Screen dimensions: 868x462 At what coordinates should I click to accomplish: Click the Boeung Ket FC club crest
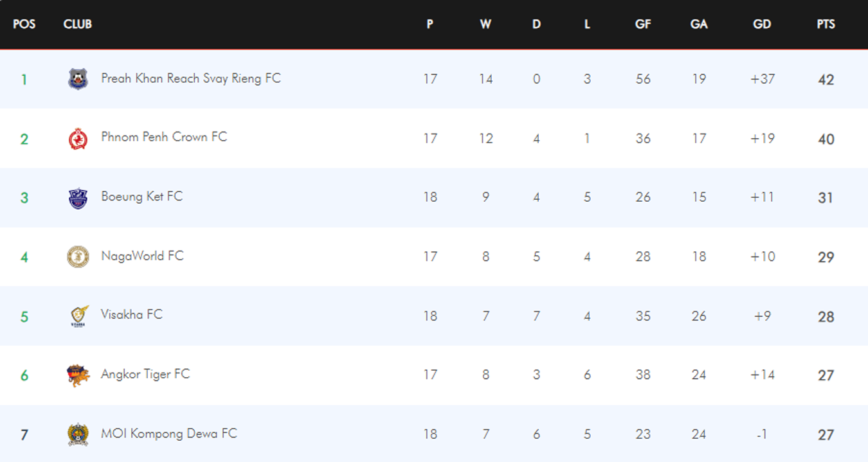[78, 197]
